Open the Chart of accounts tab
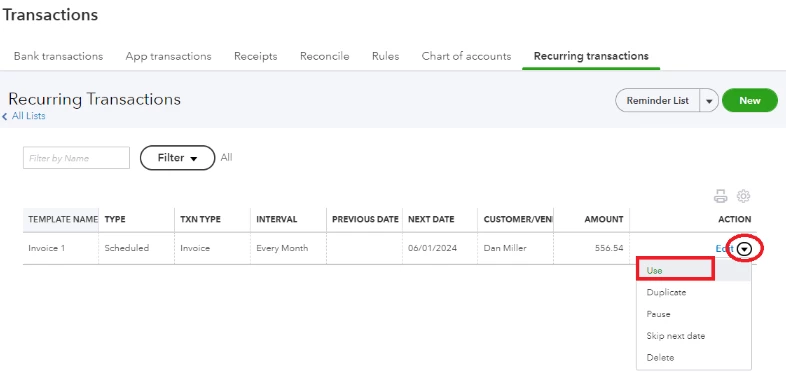This screenshot has width=786, height=372. pos(466,56)
